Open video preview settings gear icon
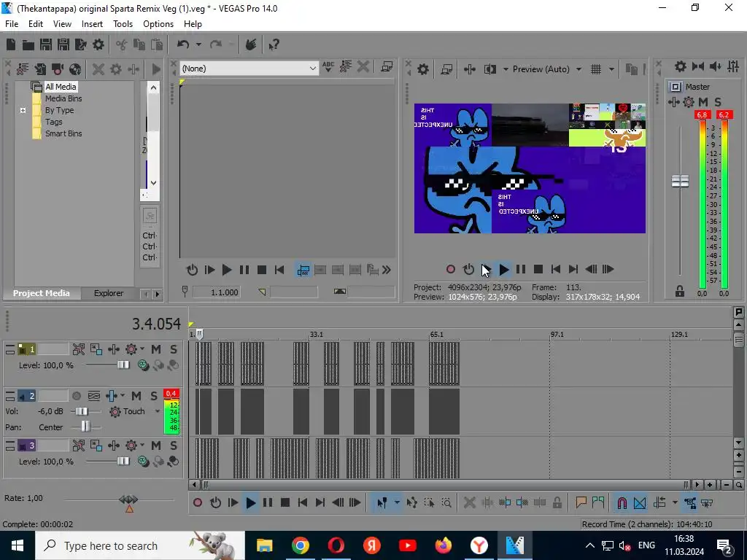Viewport: 747px width, 560px height. coord(423,69)
